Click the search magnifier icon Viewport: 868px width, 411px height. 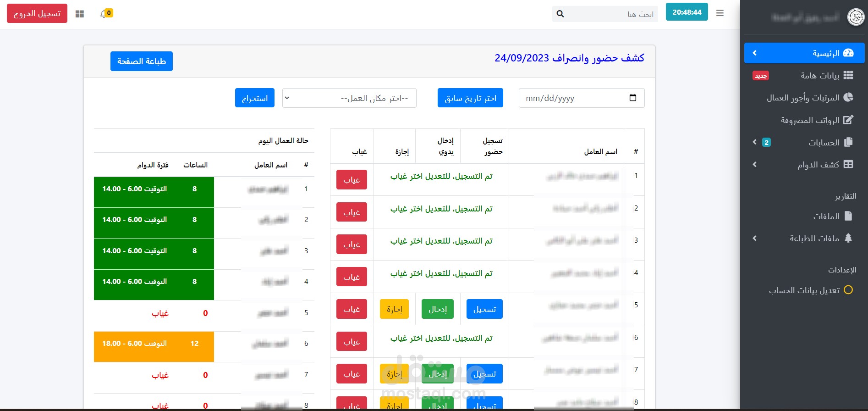(560, 14)
